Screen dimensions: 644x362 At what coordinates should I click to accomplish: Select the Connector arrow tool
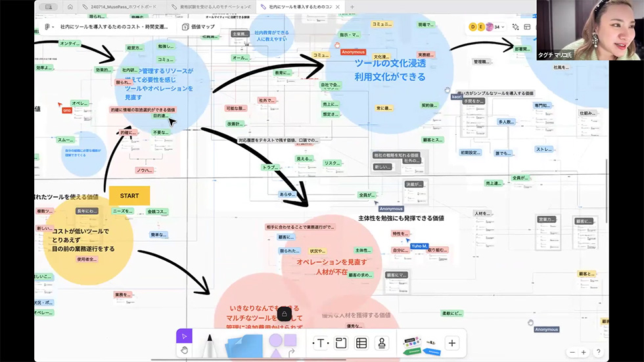292,352
